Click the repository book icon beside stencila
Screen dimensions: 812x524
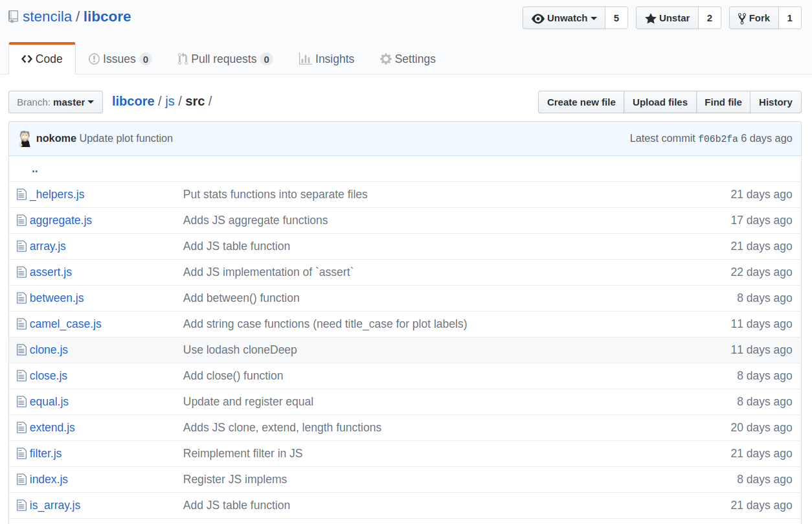13,17
